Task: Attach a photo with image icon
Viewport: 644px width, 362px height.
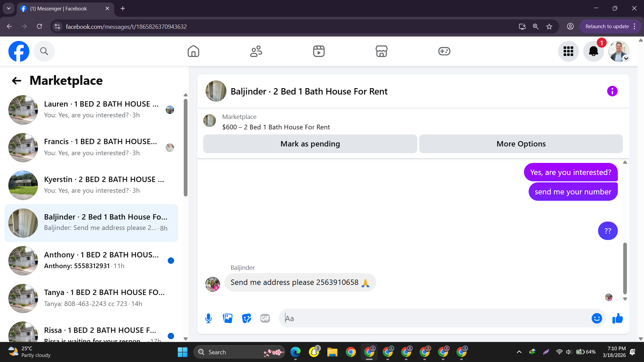Action: [228, 318]
